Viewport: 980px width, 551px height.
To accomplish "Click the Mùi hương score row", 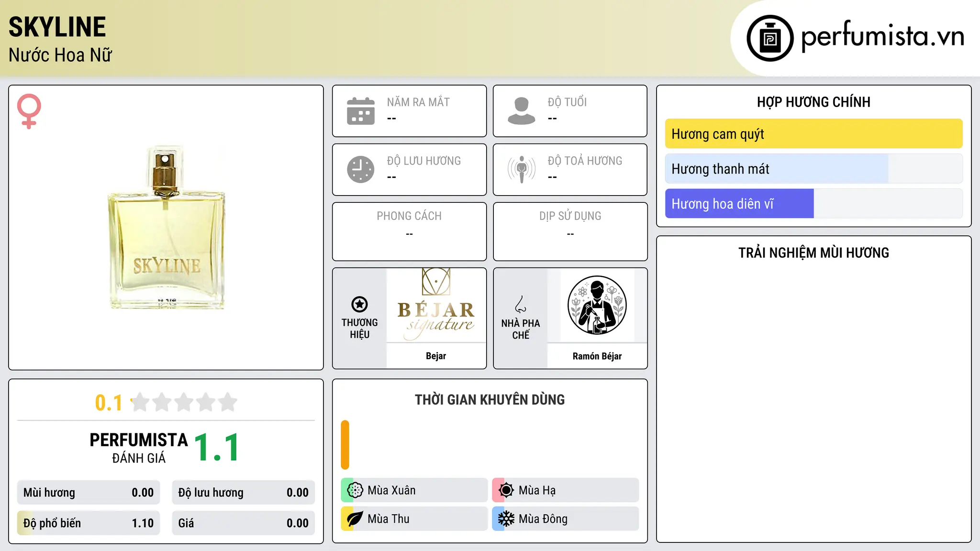I will pyautogui.click(x=89, y=493).
